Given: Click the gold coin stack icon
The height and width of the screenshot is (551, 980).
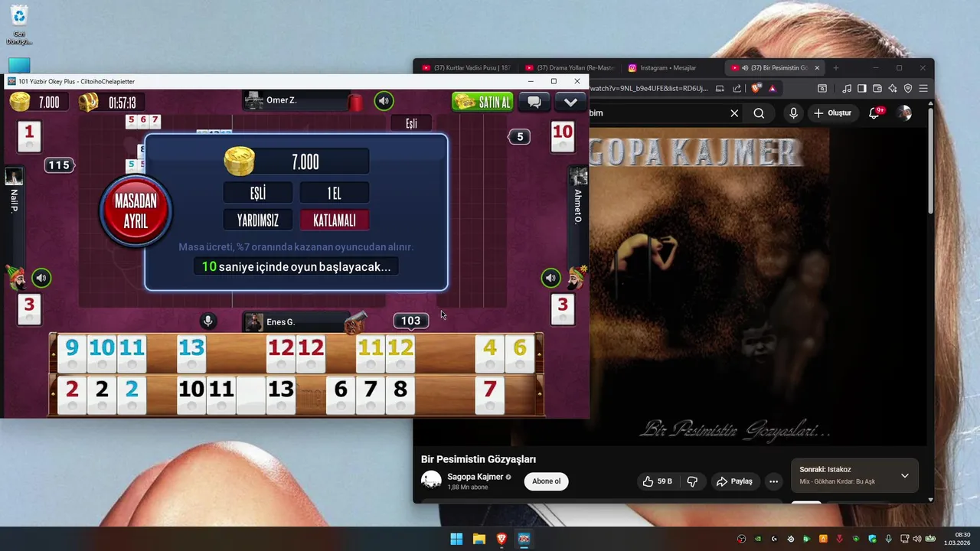Looking at the screenshot, I should click(20, 102).
